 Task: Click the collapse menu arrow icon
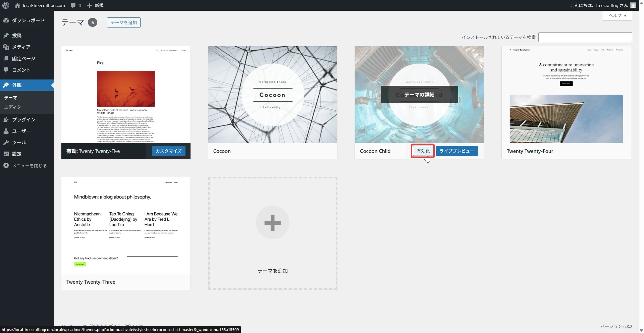[6, 166]
